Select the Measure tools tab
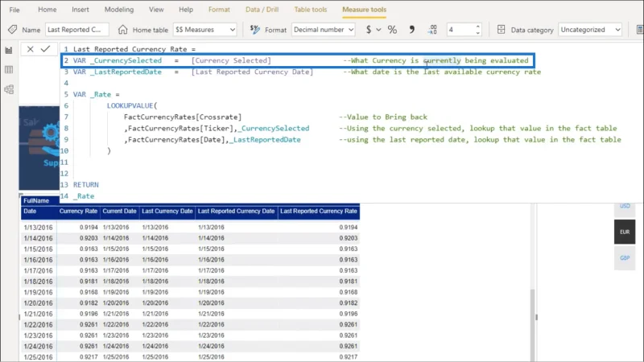 pyautogui.click(x=365, y=10)
